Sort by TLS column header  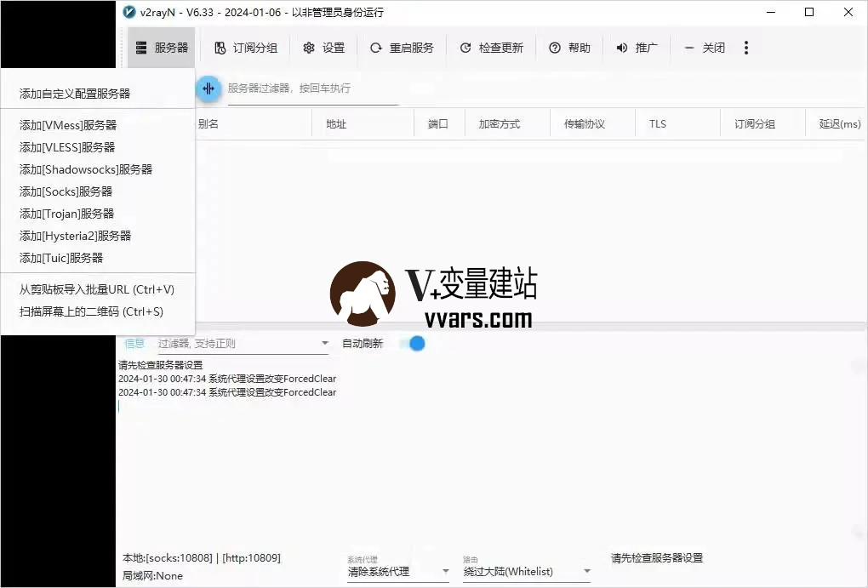pyautogui.click(x=658, y=124)
